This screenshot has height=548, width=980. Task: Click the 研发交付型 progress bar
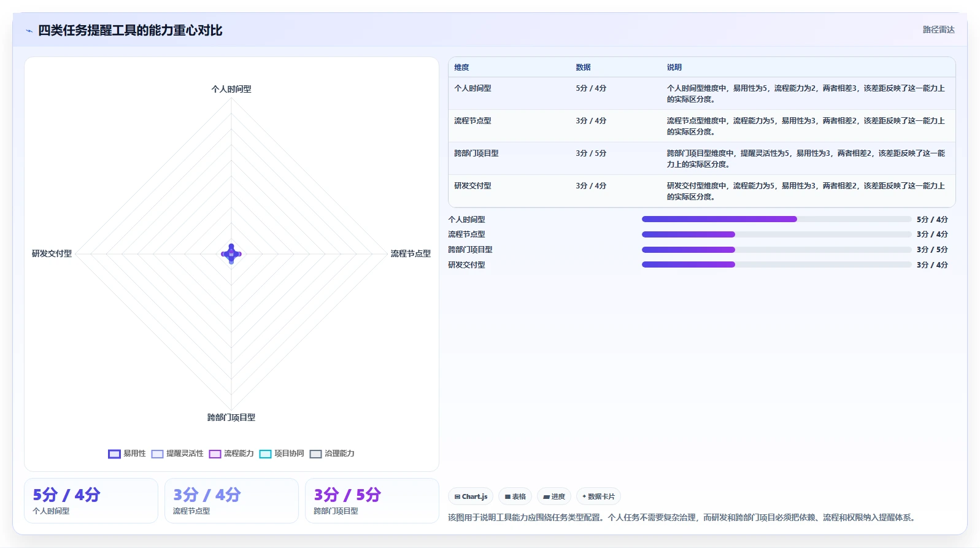click(x=776, y=265)
